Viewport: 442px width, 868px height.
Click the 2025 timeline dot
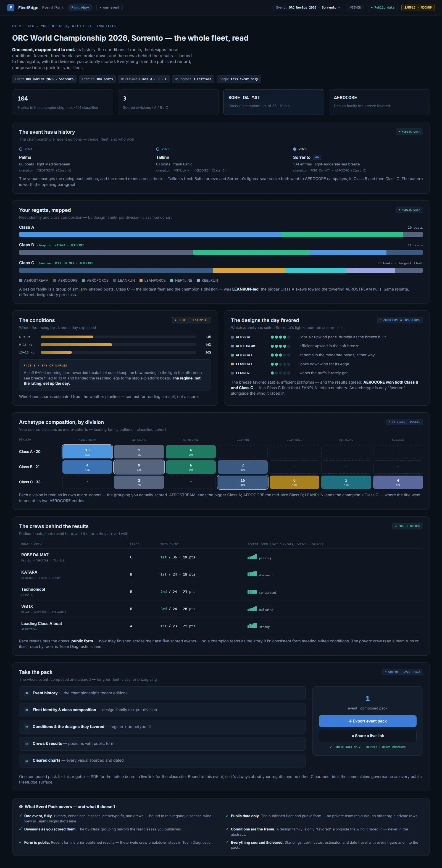click(x=158, y=149)
